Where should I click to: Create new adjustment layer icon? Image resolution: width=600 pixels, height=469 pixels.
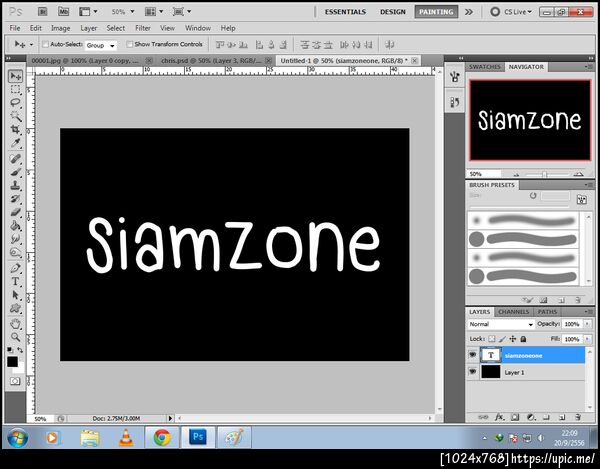(x=531, y=417)
